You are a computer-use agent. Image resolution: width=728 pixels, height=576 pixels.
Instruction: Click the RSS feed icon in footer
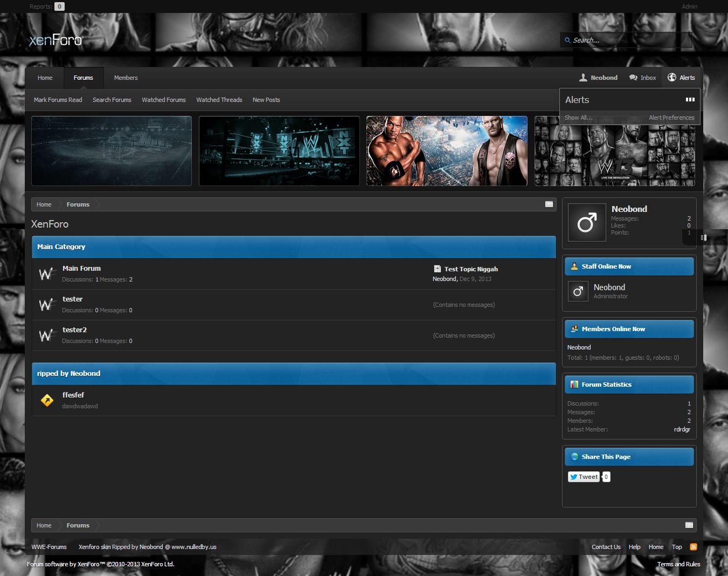[x=693, y=547]
